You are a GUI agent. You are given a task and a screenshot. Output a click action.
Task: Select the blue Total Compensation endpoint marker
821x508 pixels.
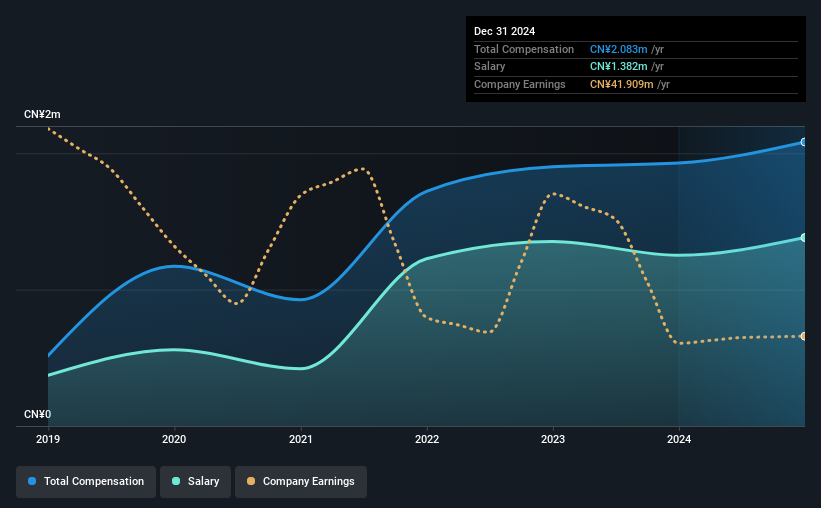[x=804, y=142]
